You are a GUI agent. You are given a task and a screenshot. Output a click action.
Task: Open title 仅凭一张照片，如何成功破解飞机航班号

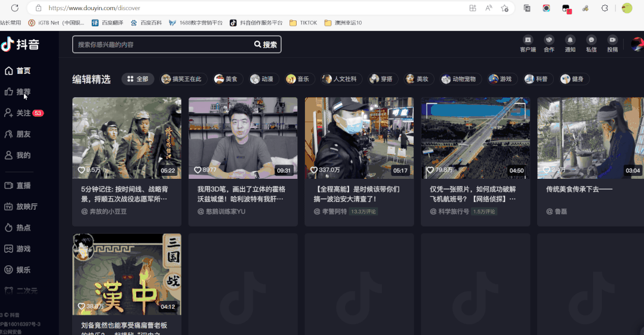tap(473, 194)
